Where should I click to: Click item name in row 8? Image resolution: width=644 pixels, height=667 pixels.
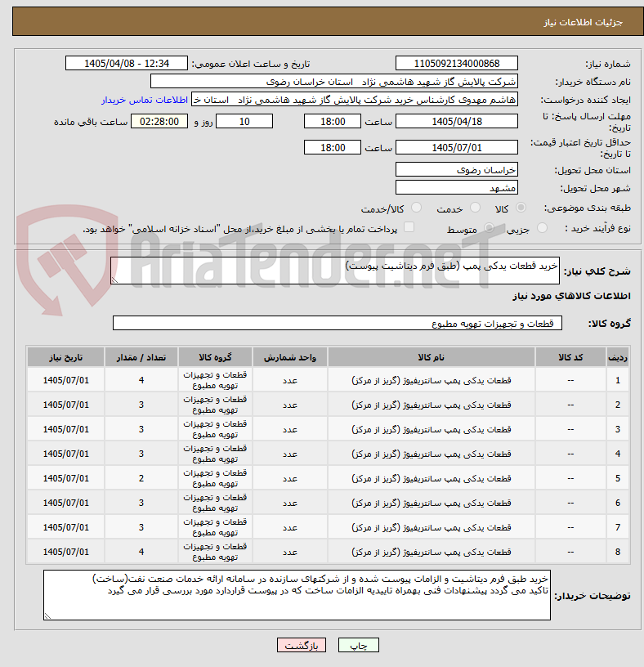tap(431, 552)
